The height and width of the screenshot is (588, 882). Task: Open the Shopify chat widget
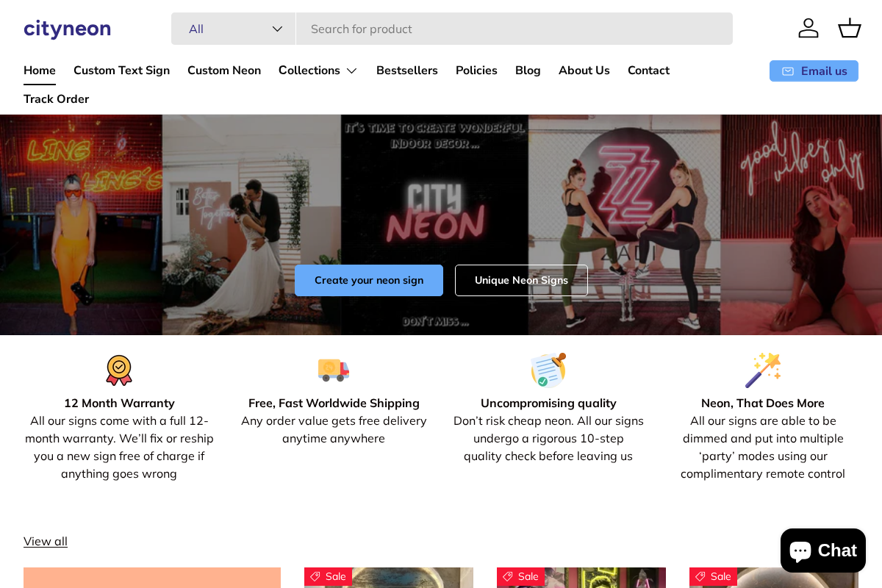[822, 550]
